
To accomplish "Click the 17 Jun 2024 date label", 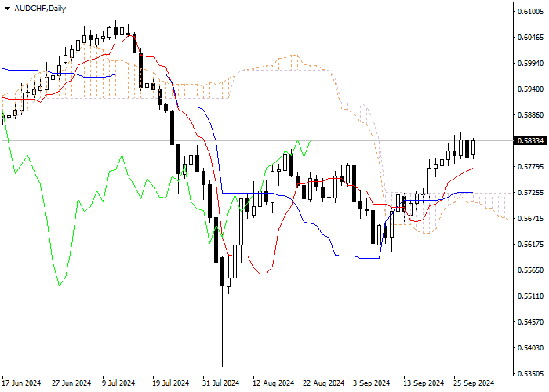I will (x=21, y=383).
